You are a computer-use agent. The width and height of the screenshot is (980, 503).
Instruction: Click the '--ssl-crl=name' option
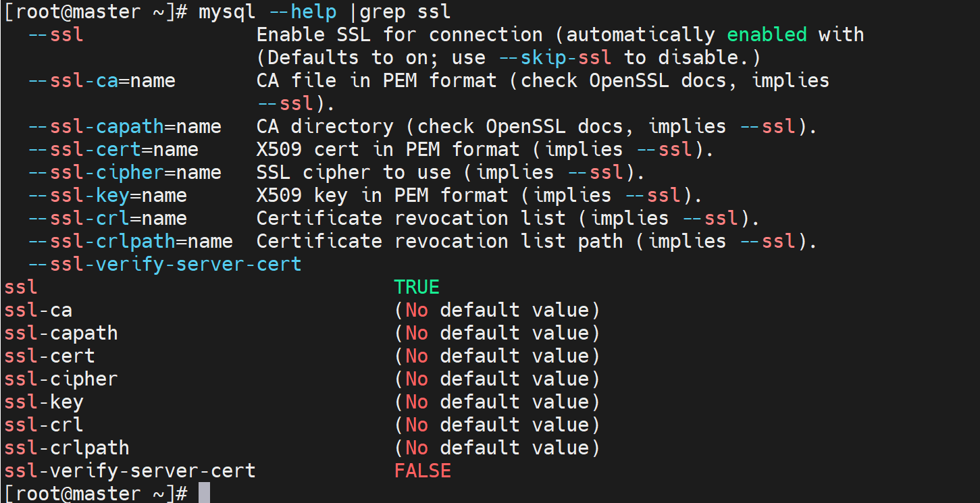coord(107,219)
